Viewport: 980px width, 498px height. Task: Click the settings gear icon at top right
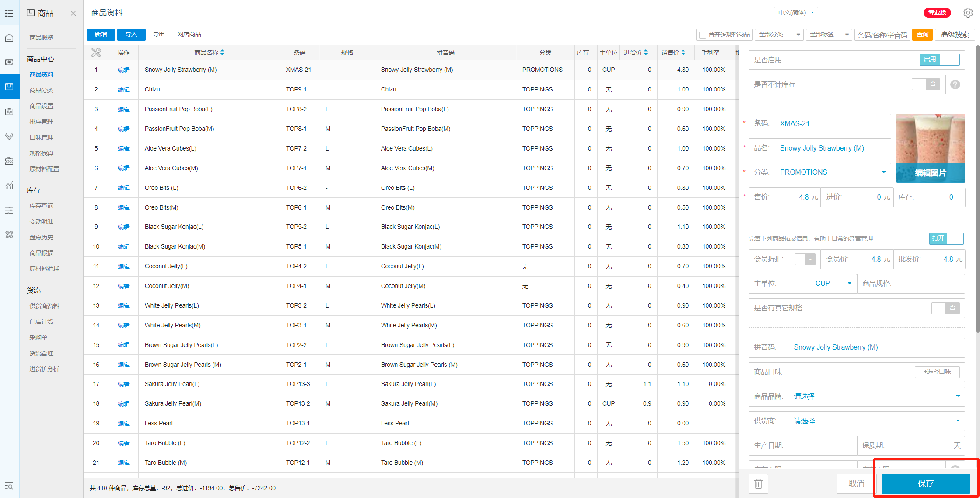point(968,13)
